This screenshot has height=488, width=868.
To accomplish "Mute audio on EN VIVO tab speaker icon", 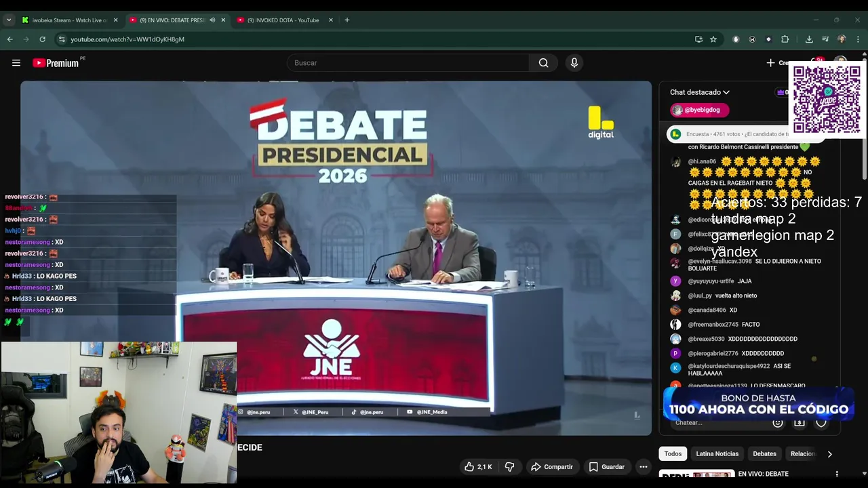I will coord(212,20).
